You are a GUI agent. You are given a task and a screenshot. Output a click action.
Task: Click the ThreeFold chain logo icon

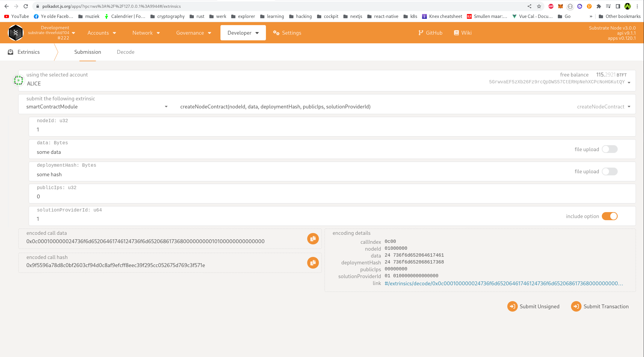[16, 33]
